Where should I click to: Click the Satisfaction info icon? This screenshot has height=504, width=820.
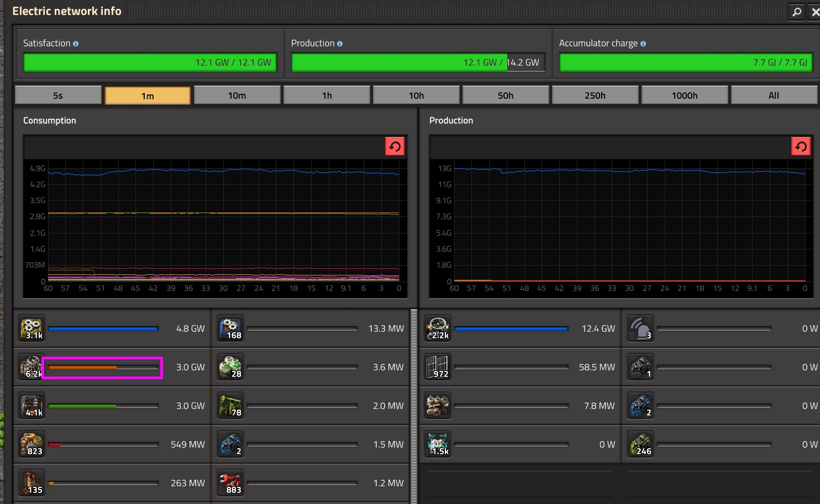76,44
